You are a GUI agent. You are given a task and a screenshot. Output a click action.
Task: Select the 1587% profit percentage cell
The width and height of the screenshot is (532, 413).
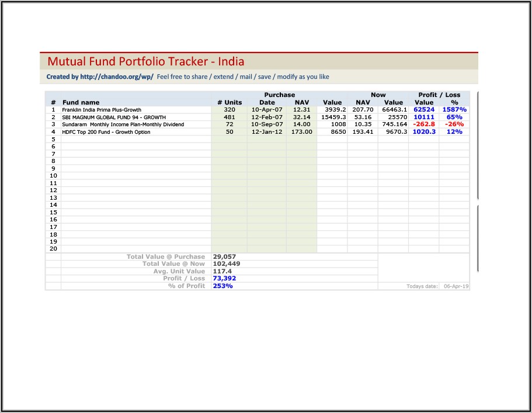tap(454, 110)
